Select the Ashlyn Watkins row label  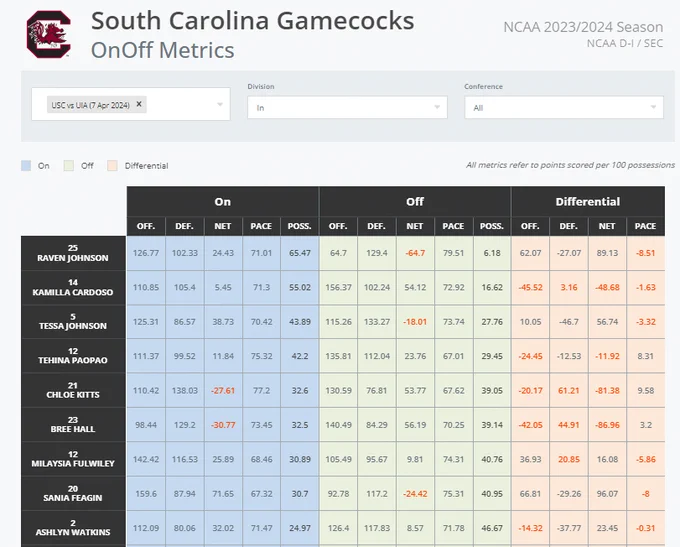pos(73,528)
